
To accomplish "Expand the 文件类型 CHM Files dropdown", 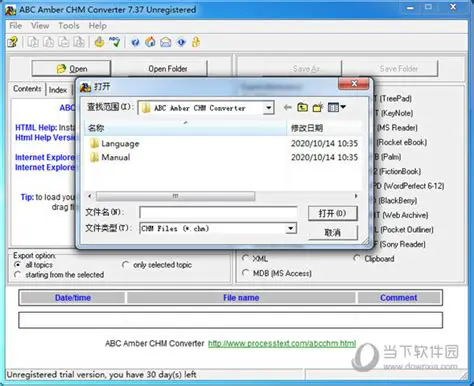I will [291, 228].
